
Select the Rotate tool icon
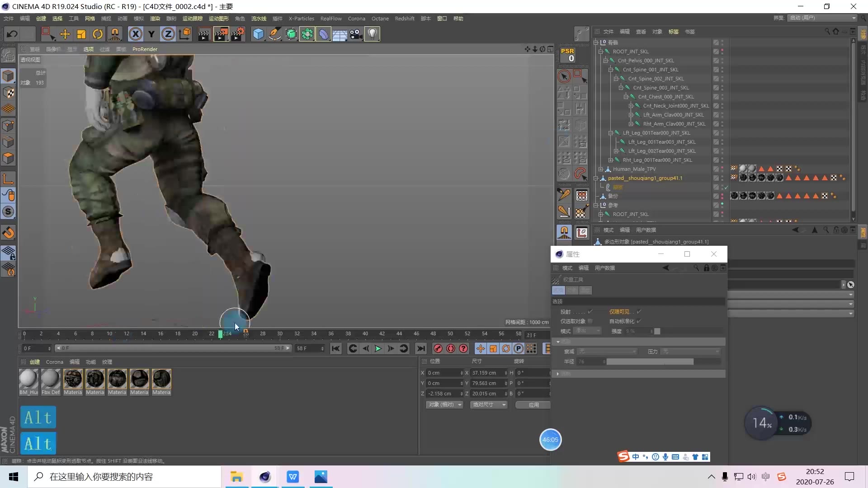[x=98, y=34]
